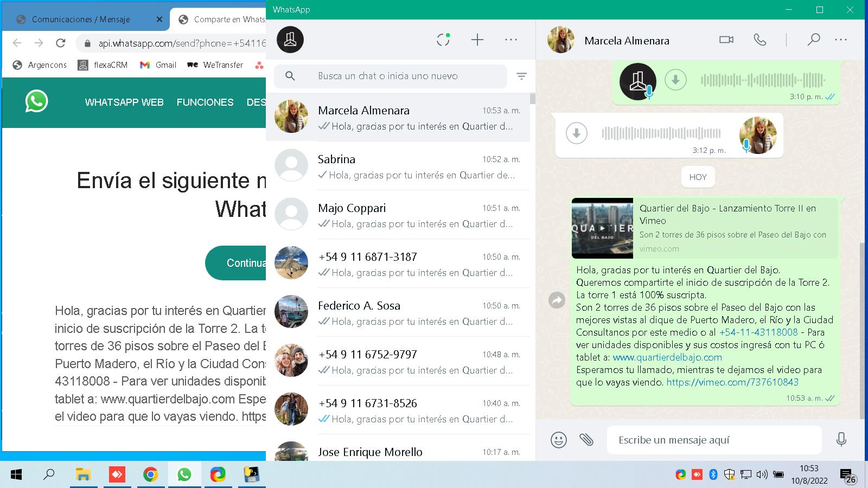868x488 pixels.
Task: Seek in the 3:12 p. m. audio waveform
Action: [x=661, y=133]
